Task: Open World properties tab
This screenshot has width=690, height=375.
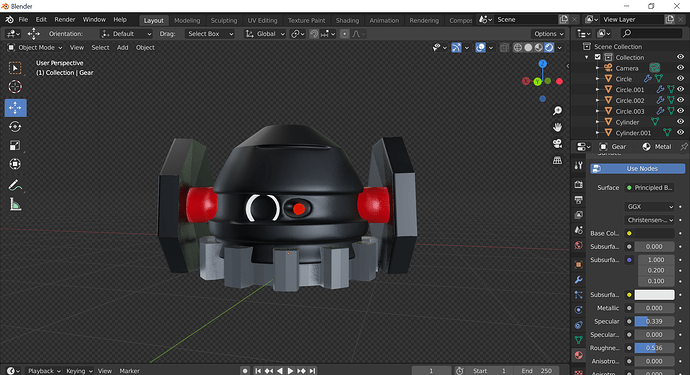Action: 579,245
